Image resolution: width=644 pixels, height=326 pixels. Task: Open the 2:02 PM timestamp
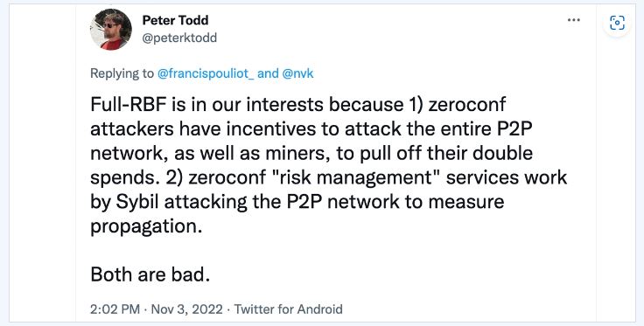point(115,309)
